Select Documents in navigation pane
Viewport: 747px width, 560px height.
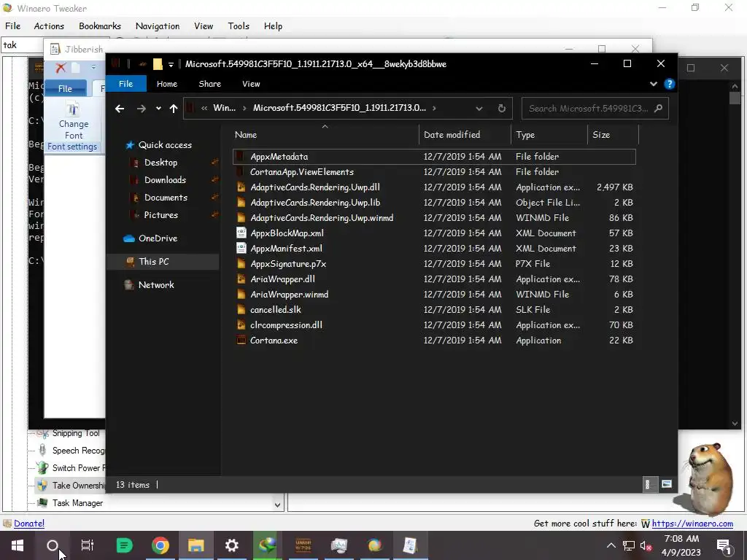click(x=166, y=198)
